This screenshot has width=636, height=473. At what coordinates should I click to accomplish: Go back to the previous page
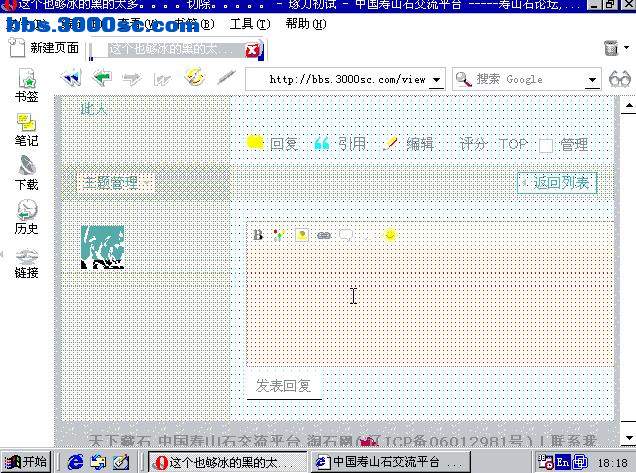[x=101, y=77]
